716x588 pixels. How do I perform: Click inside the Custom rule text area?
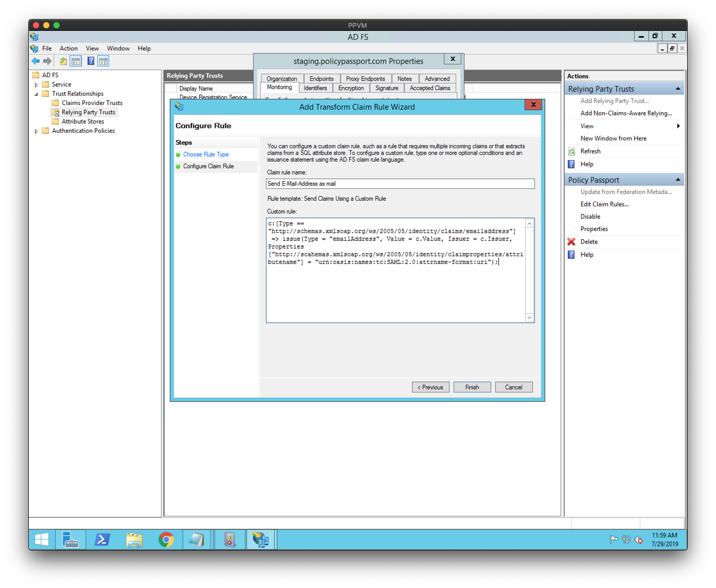click(396, 271)
